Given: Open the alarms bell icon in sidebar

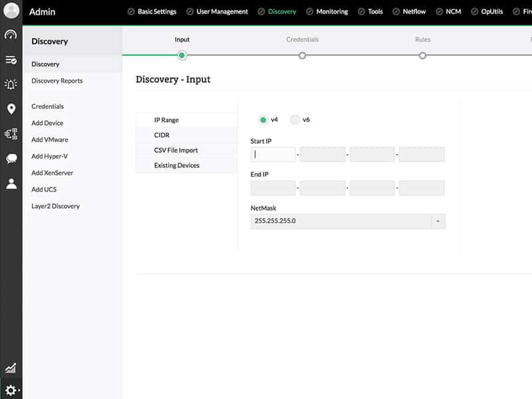Looking at the screenshot, I should coord(11,84).
